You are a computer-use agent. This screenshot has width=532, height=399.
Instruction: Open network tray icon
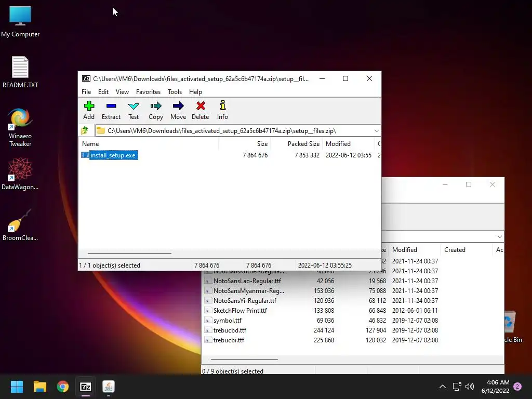pos(457,387)
